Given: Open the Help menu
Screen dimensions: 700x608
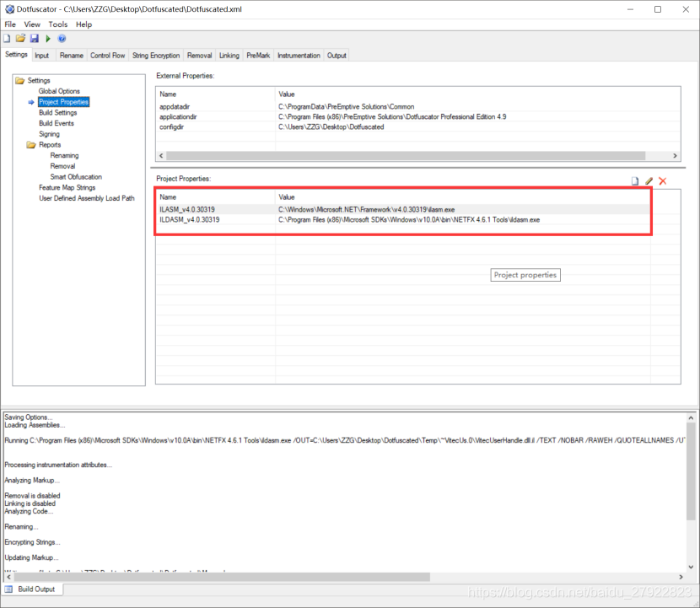Looking at the screenshot, I should tap(83, 24).
